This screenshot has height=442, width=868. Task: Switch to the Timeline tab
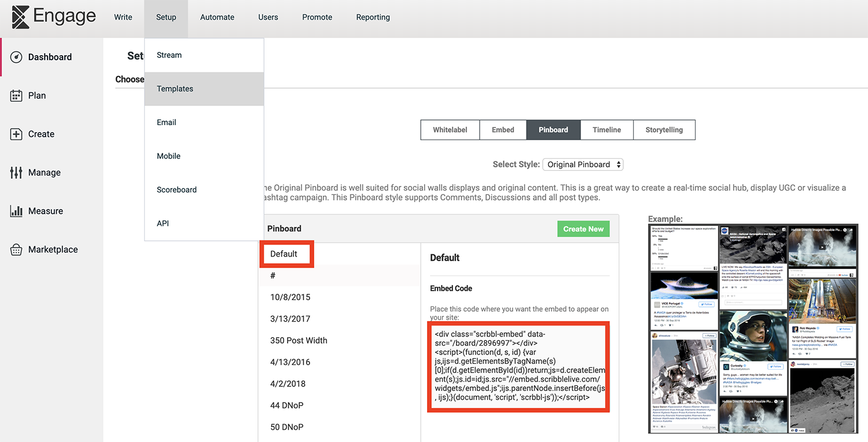coord(607,130)
